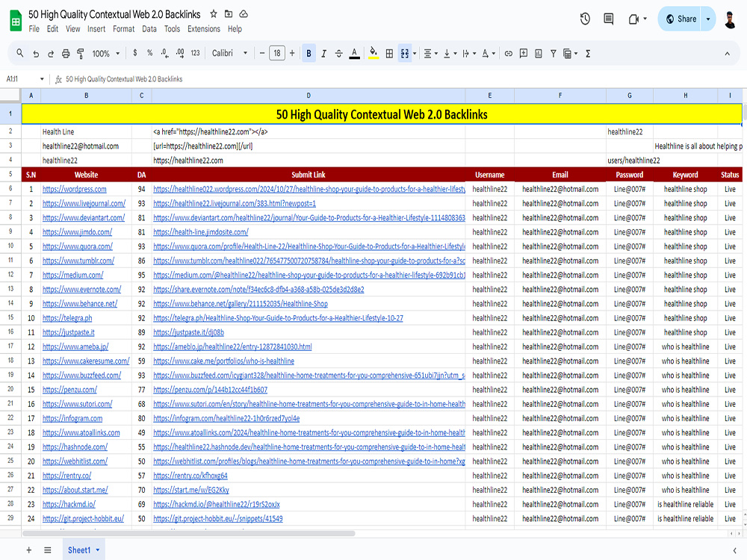Open the Edit menu
The image size is (747, 560).
click(52, 29)
